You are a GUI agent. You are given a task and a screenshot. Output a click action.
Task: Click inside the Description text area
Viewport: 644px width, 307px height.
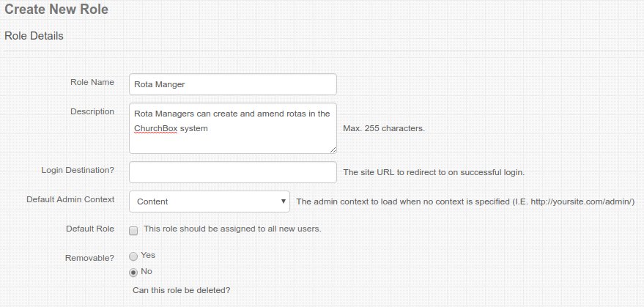tap(232, 139)
